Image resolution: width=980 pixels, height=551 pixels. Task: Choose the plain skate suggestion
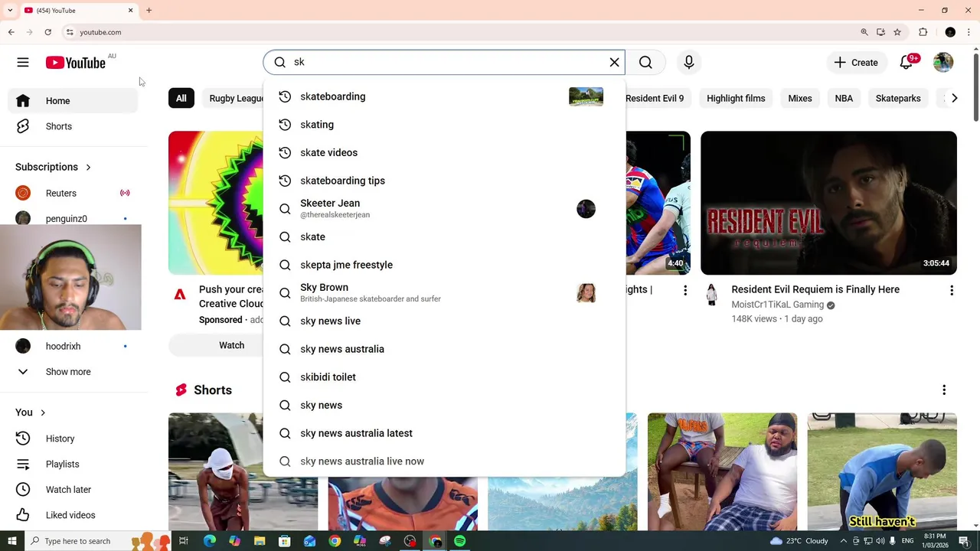(444, 236)
